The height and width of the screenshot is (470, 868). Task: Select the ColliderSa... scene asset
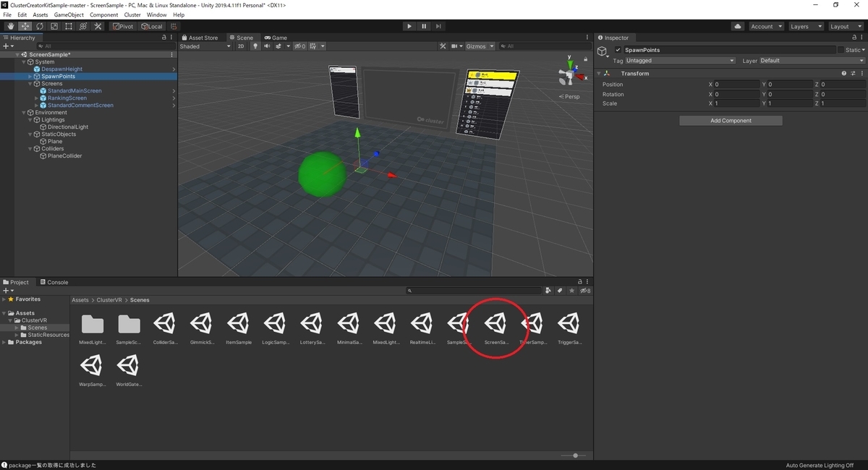tap(166, 329)
